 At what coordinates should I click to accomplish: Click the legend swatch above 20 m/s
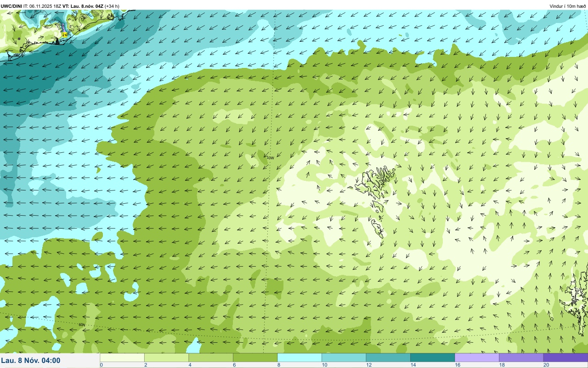pos(565,357)
